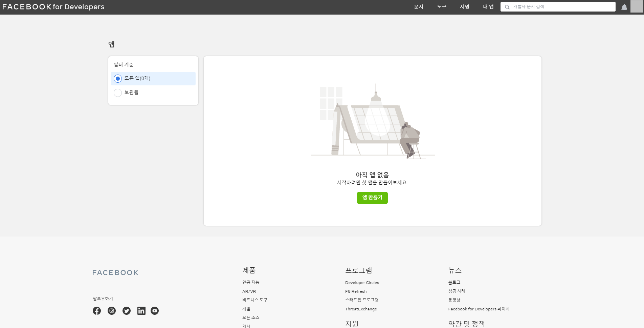
Task: Focus the 개발자 문서 검색 search field
Action: (558, 7)
